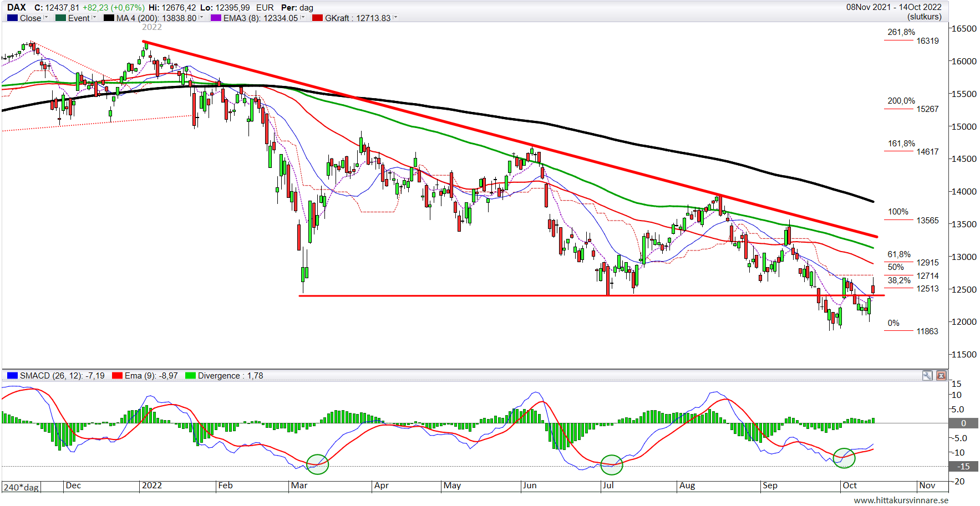
Task: Click the Ema (9): -8,97 label
Action: coord(151,376)
